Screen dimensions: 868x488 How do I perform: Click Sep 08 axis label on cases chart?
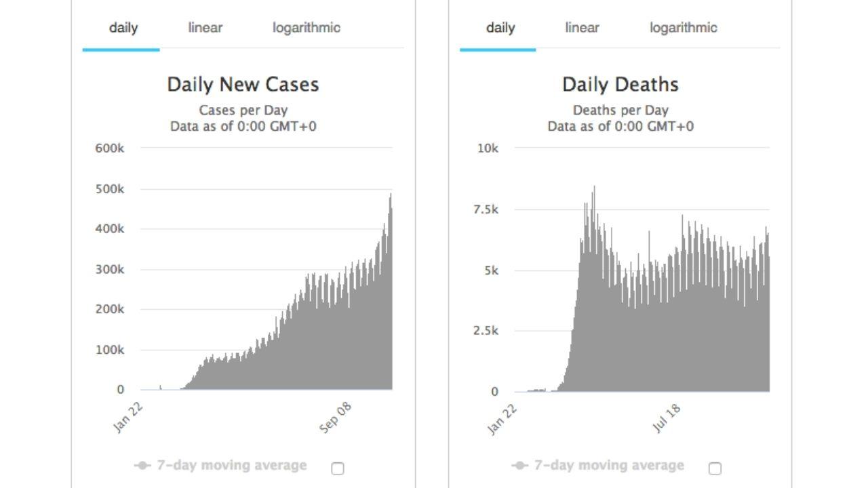coord(336,418)
